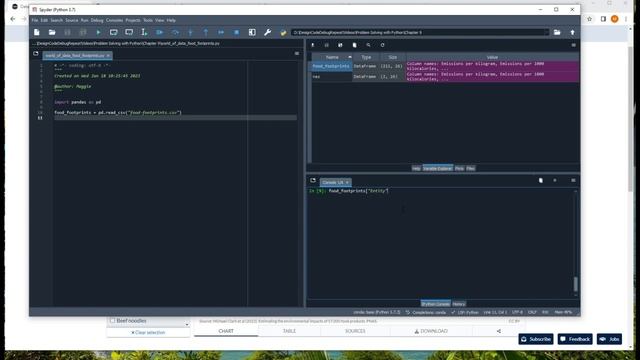Close the world_of_data_food_footprints.py editor tab
Screen dimensions: 640x360
coord(108,56)
